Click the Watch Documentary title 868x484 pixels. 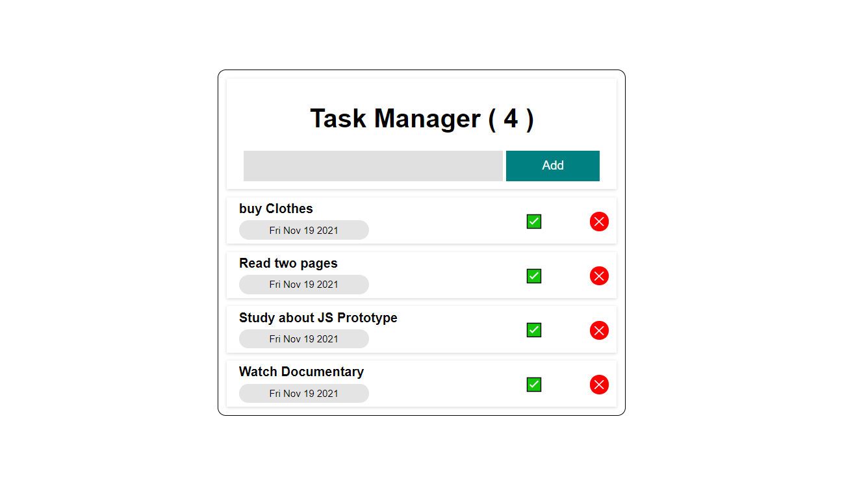301,372
